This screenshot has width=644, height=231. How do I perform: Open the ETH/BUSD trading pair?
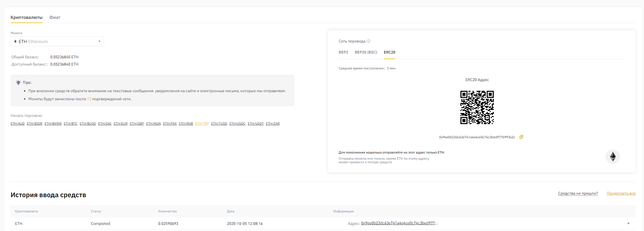[88, 124]
